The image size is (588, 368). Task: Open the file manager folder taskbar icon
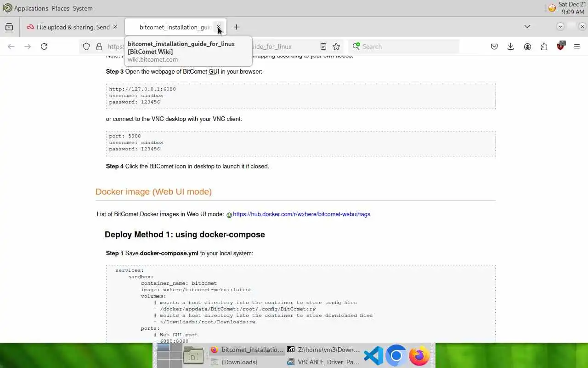(193, 356)
